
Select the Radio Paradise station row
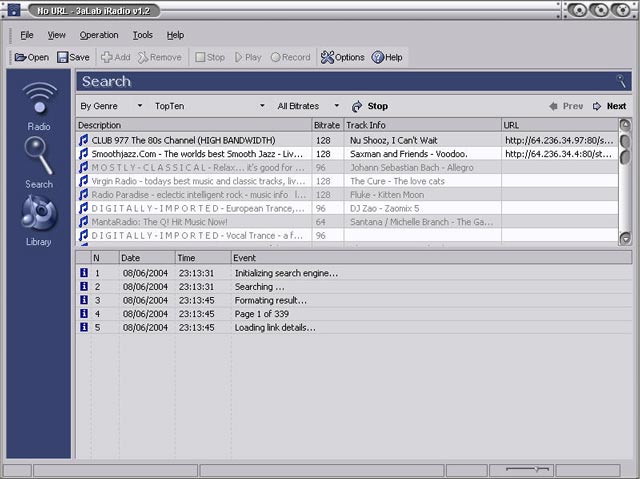pos(347,195)
